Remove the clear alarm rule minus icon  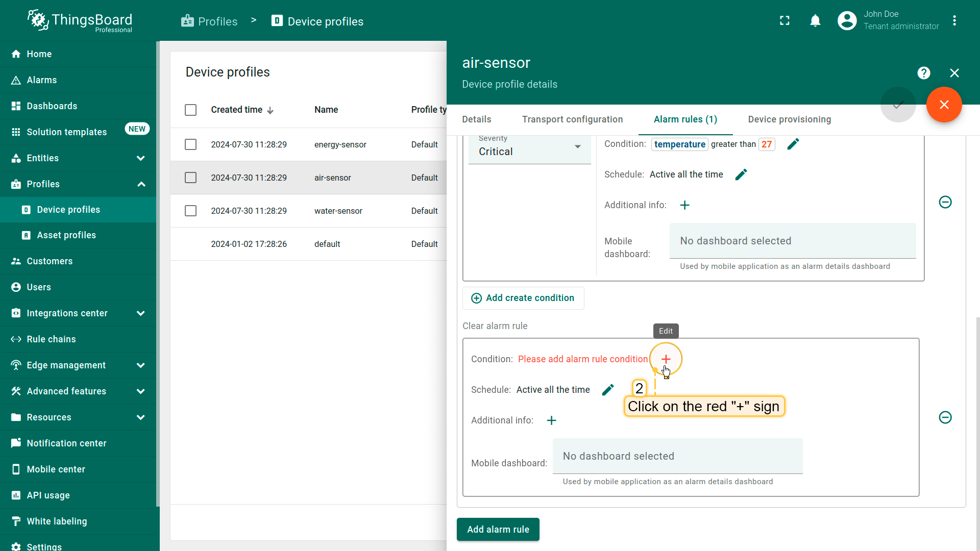pos(945,417)
